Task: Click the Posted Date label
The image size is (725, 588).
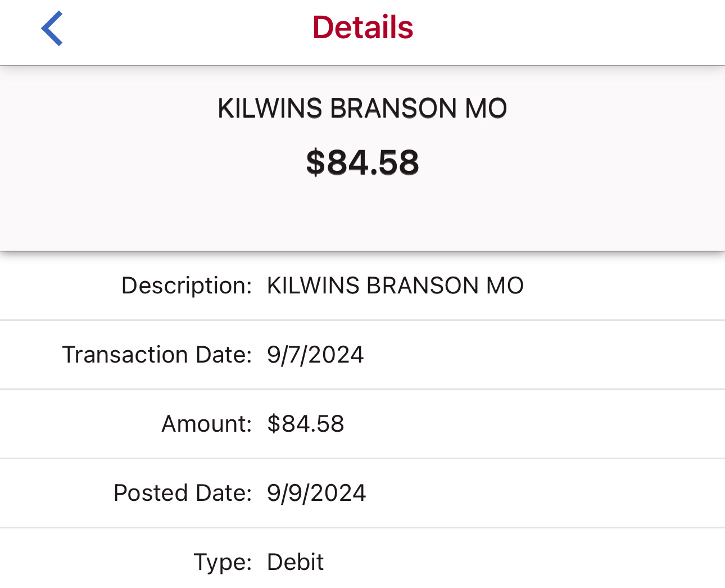Action: 183,493
